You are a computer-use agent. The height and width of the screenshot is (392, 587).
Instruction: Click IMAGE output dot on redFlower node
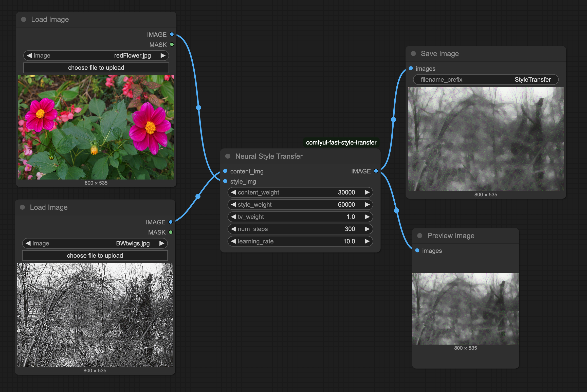pyautogui.click(x=172, y=34)
